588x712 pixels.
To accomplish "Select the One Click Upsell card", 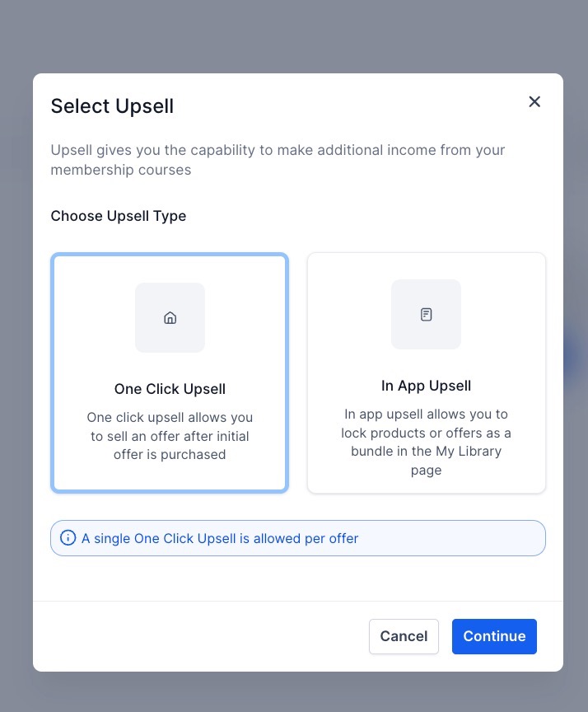I will pyautogui.click(x=170, y=372).
